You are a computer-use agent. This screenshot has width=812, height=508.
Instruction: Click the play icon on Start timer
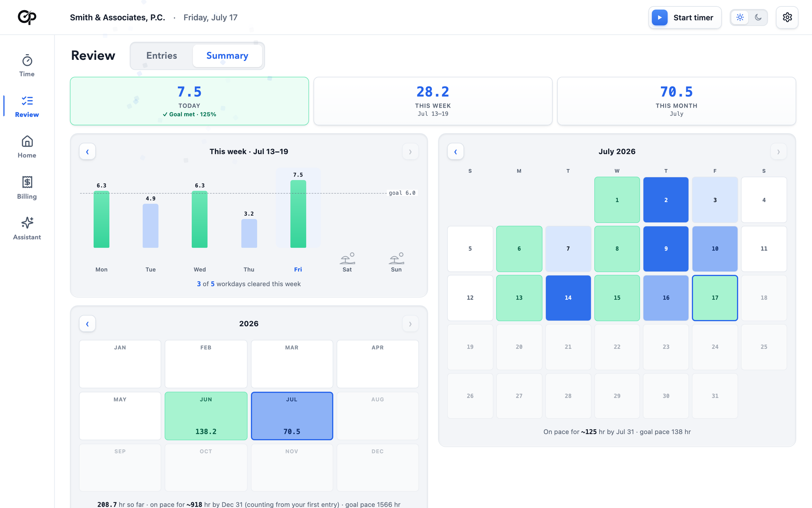[x=659, y=18]
